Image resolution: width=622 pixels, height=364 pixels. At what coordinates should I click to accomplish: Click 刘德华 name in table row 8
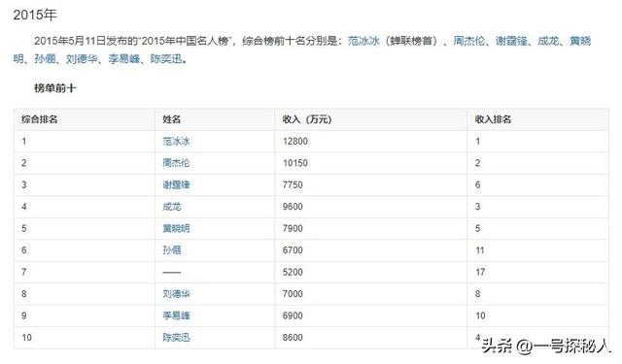[176, 294]
